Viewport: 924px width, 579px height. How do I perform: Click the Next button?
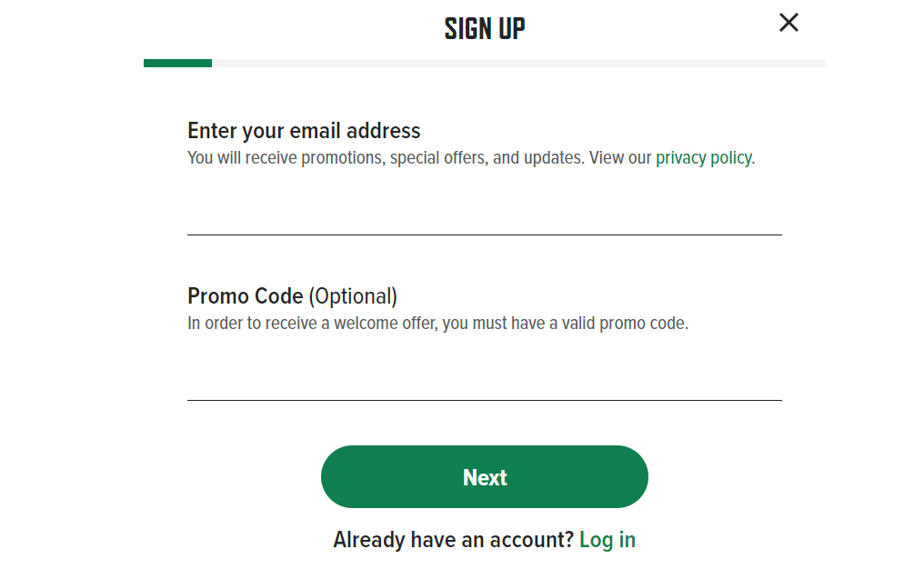484,476
